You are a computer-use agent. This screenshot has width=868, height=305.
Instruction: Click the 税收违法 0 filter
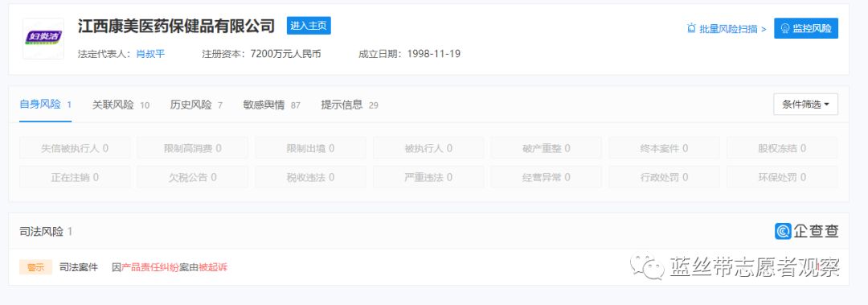point(310,177)
